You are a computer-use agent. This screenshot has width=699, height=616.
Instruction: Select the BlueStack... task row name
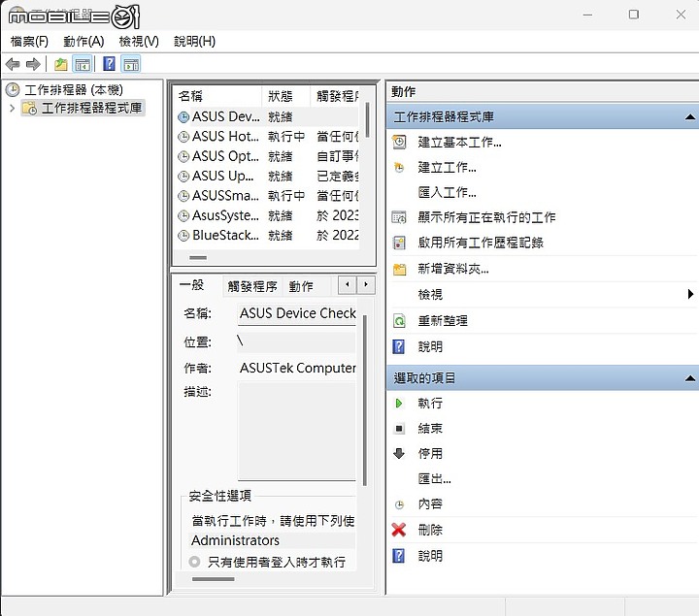tap(225, 236)
